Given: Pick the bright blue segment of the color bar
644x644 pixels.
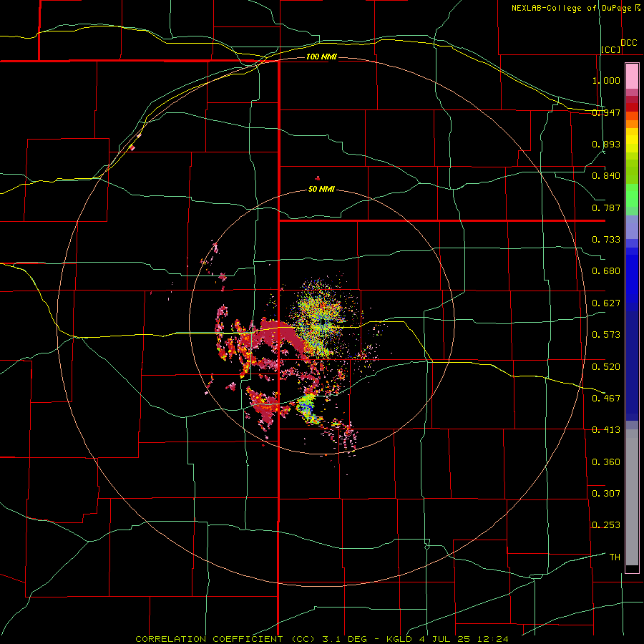Looking at the screenshot, I should pos(632,279).
